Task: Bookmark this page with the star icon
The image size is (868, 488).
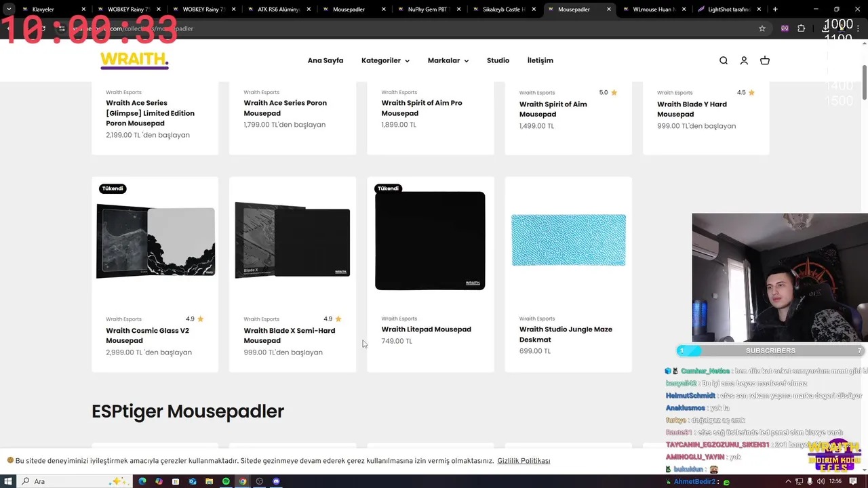Action: click(762, 28)
